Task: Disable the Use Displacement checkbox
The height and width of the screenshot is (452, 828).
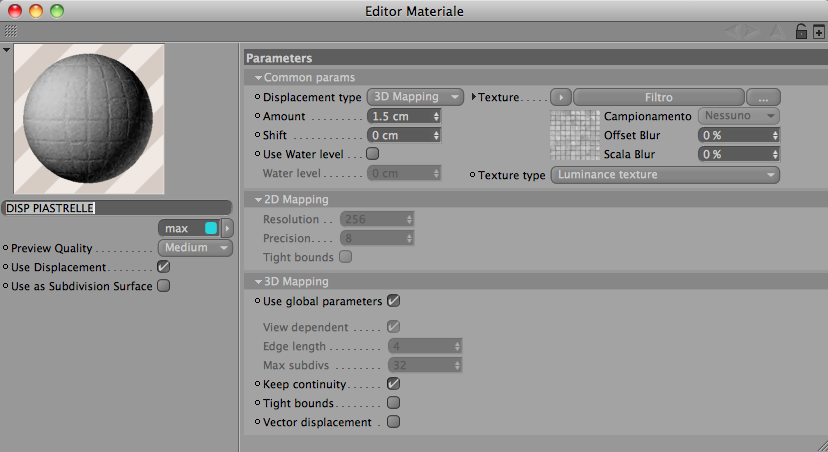Action: point(164,267)
